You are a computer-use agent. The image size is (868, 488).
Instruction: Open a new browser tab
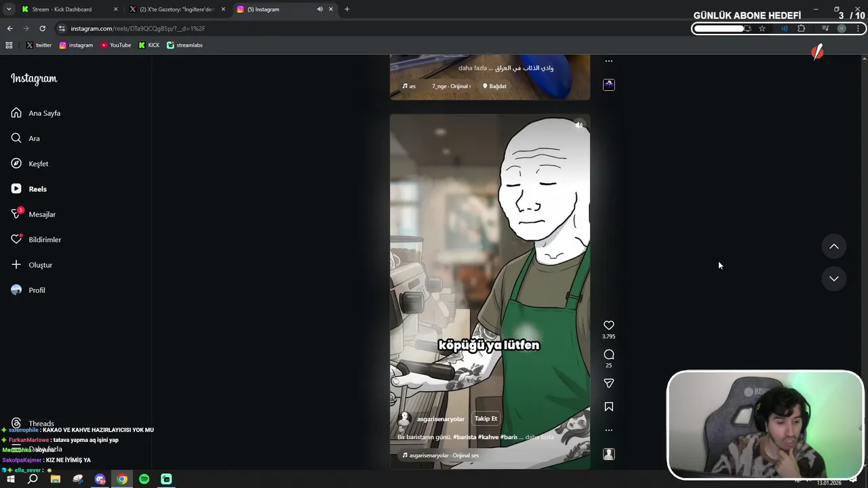tap(347, 9)
